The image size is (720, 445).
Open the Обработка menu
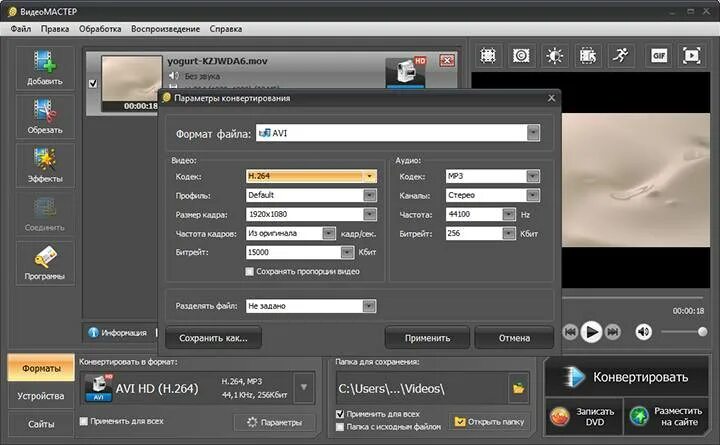pyautogui.click(x=100, y=28)
